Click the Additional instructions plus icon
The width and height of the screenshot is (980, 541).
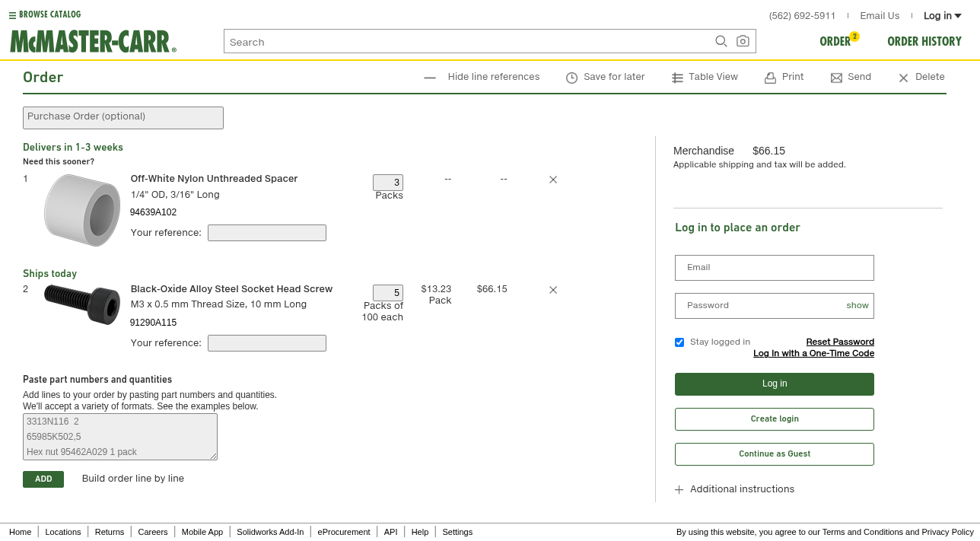tap(679, 490)
